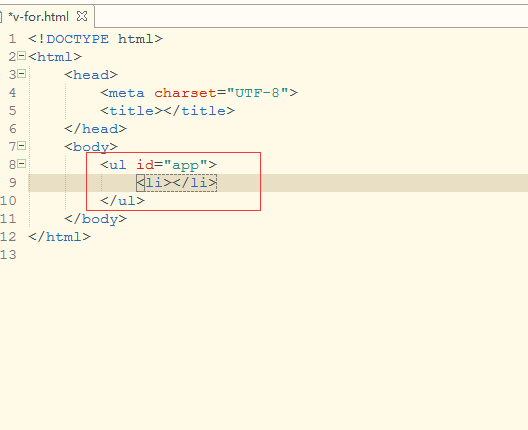Close the v-for.html tab
Screen dimensions: 528x430
click(x=82, y=16)
